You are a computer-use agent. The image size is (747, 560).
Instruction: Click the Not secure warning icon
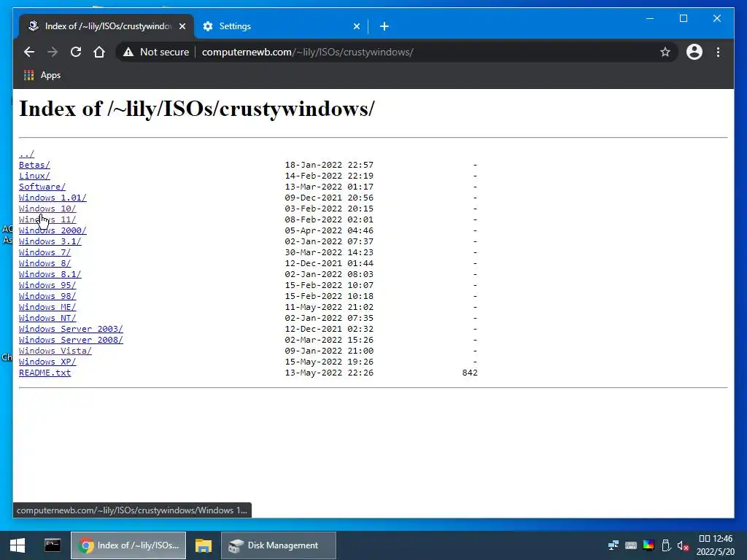pyautogui.click(x=128, y=52)
